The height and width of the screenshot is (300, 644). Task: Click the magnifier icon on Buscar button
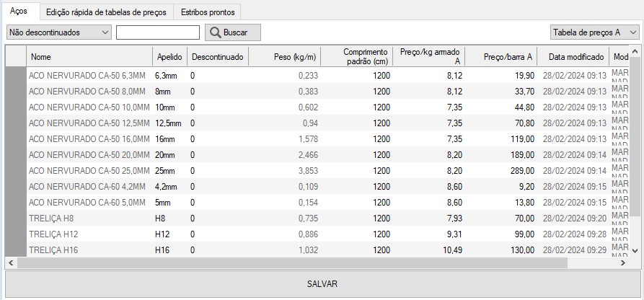pos(215,32)
